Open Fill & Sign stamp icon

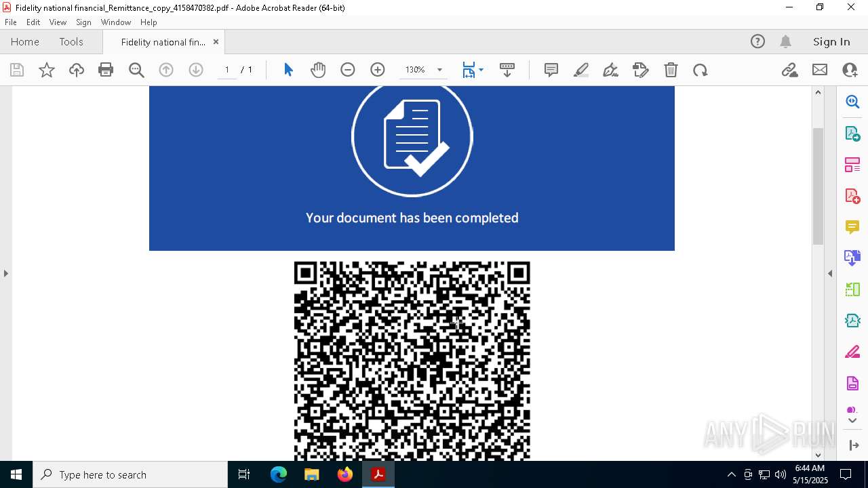641,70
